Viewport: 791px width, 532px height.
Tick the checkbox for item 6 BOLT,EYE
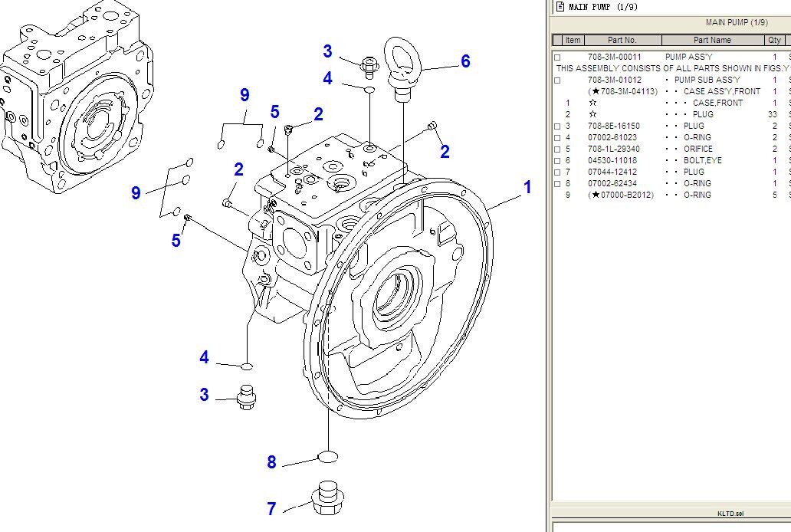point(558,161)
